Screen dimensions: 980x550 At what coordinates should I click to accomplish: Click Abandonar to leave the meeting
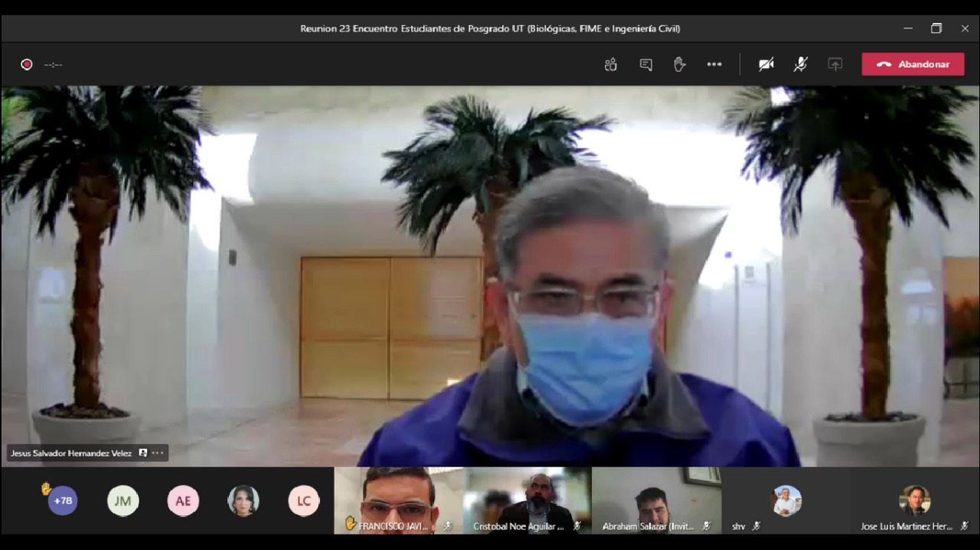point(913,64)
